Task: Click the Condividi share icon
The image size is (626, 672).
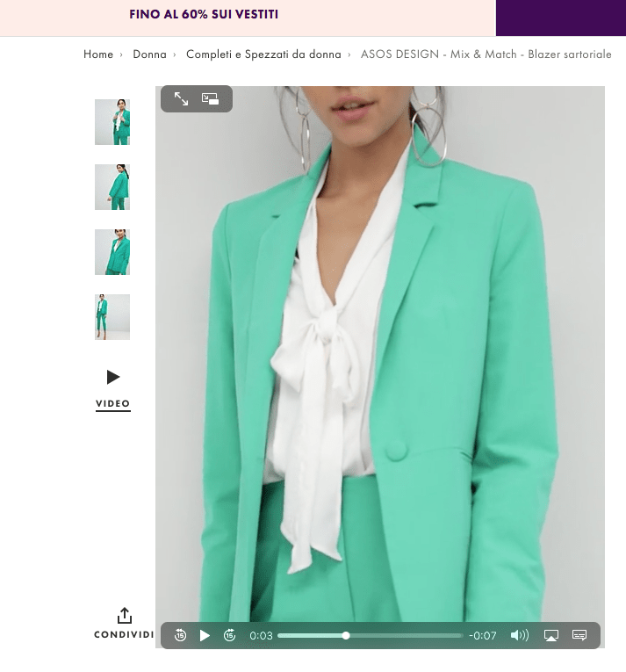Action: [124, 616]
